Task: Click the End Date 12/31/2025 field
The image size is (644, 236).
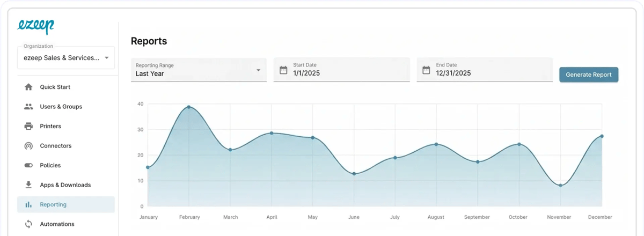Action: pyautogui.click(x=491, y=73)
